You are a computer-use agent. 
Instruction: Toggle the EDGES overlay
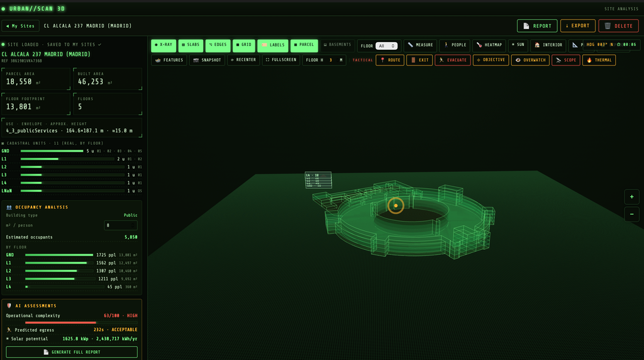coord(218,45)
